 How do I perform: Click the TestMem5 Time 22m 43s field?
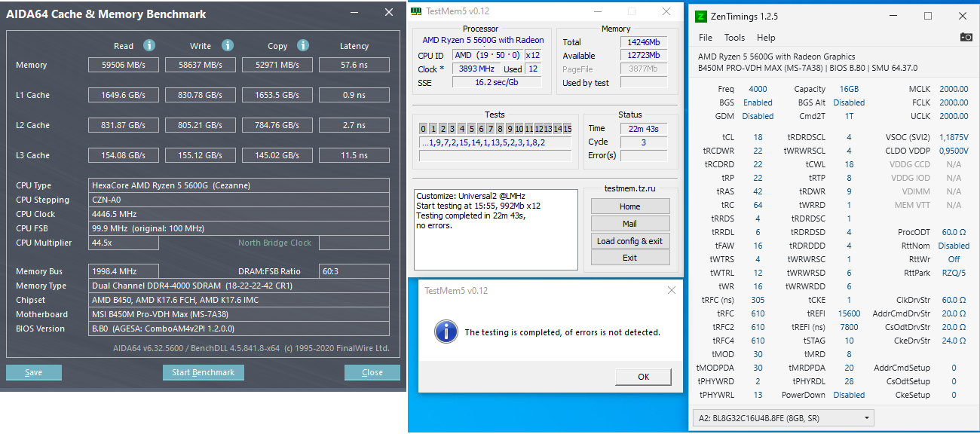click(644, 129)
